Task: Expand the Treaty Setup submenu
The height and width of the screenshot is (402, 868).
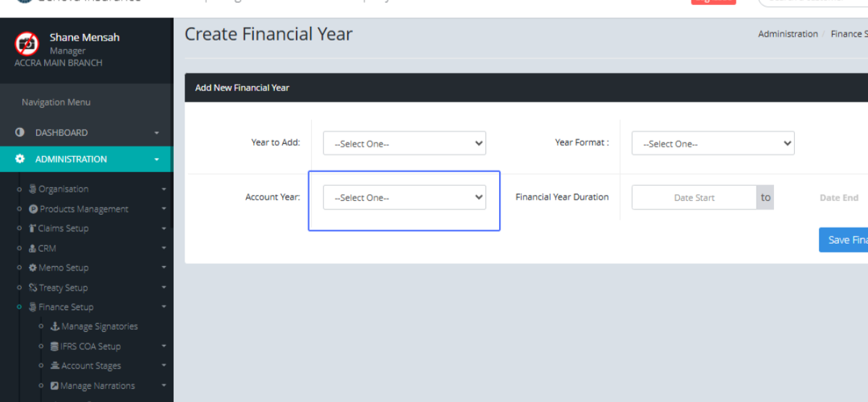Action: 64,288
